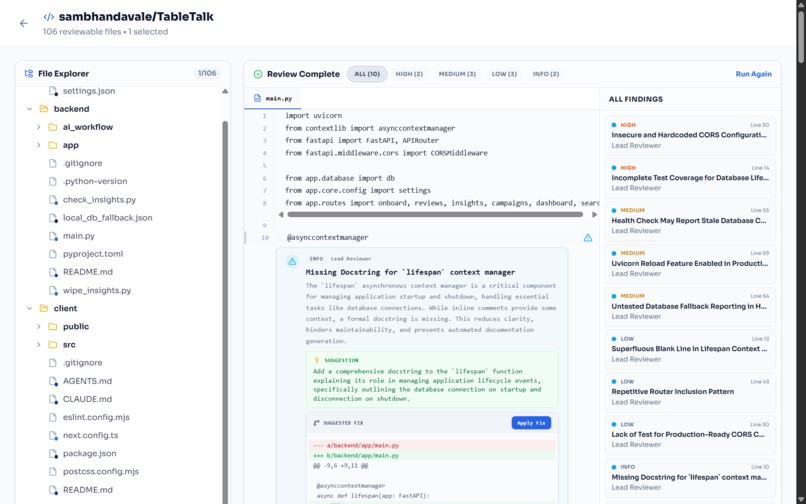Select the ALL (10) filter tab
Image resolution: width=806 pixels, height=504 pixels.
click(x=367, y=74)
